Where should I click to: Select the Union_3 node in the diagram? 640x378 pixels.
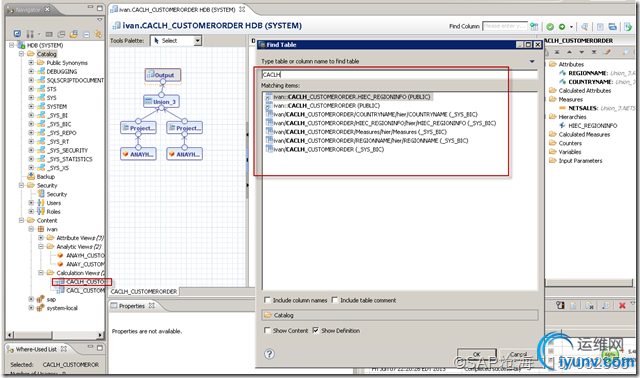pyautogui.click(x=161, y=102)
